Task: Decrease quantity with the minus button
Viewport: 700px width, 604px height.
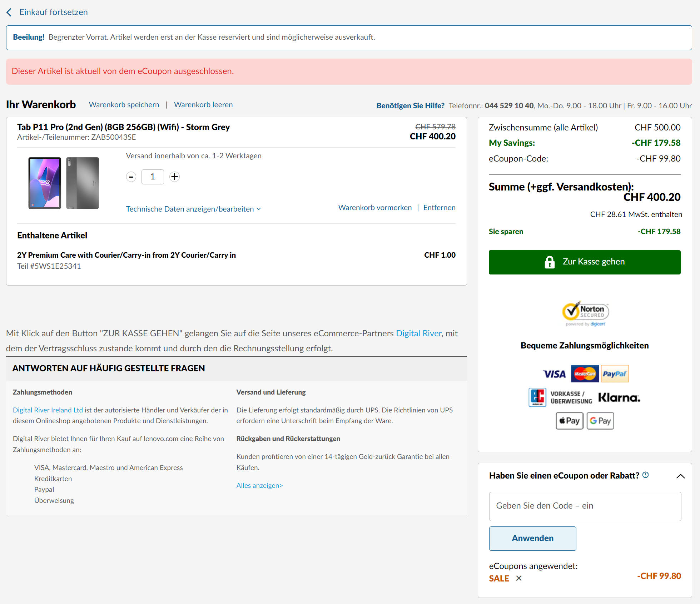Action: [x=131, y=177]
